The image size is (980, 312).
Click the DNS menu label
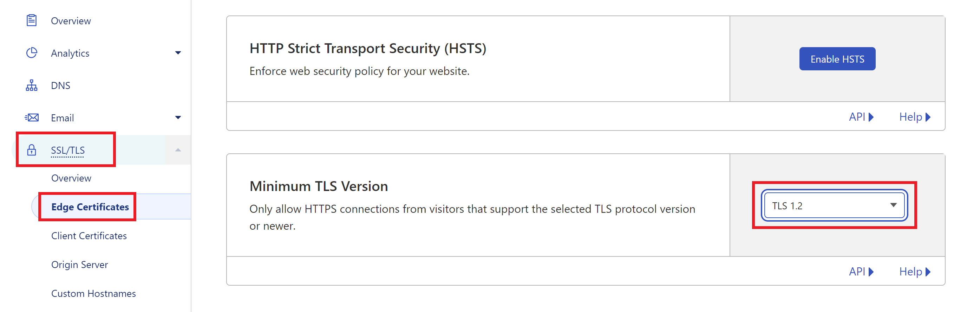60,85
